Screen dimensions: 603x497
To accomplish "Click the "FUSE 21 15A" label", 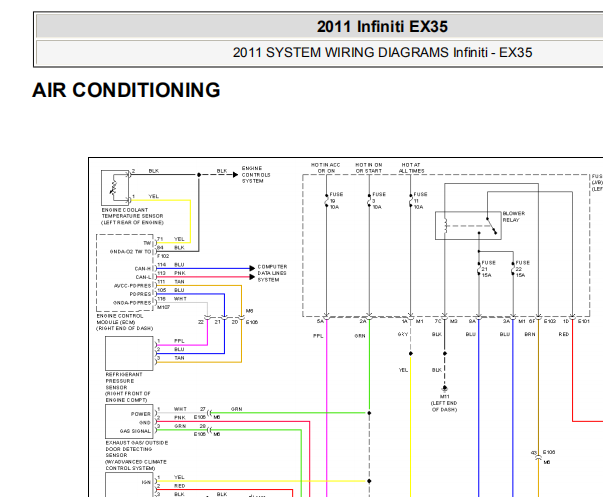I will [x=488, y=269].
